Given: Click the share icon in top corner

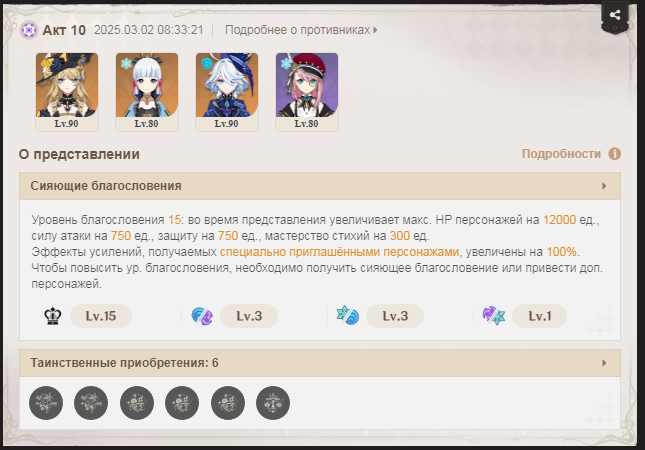Looking at the screenshot, I should tap(615, 15).
